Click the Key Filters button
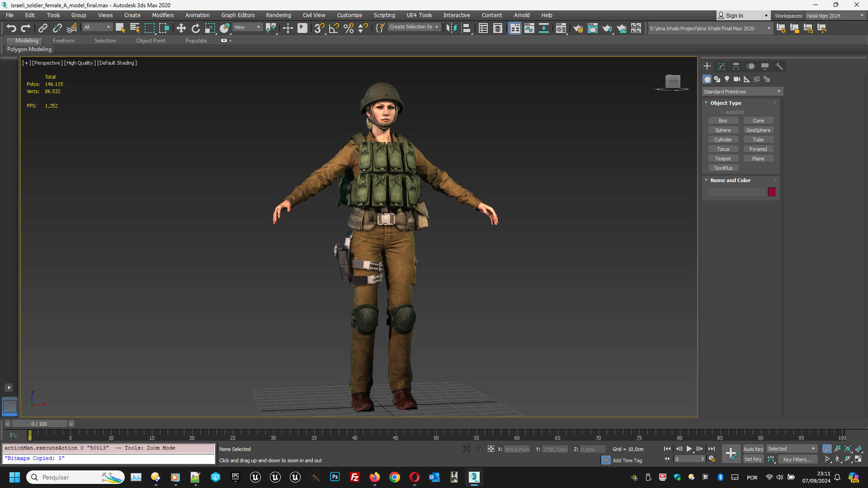 click(797, 459)
